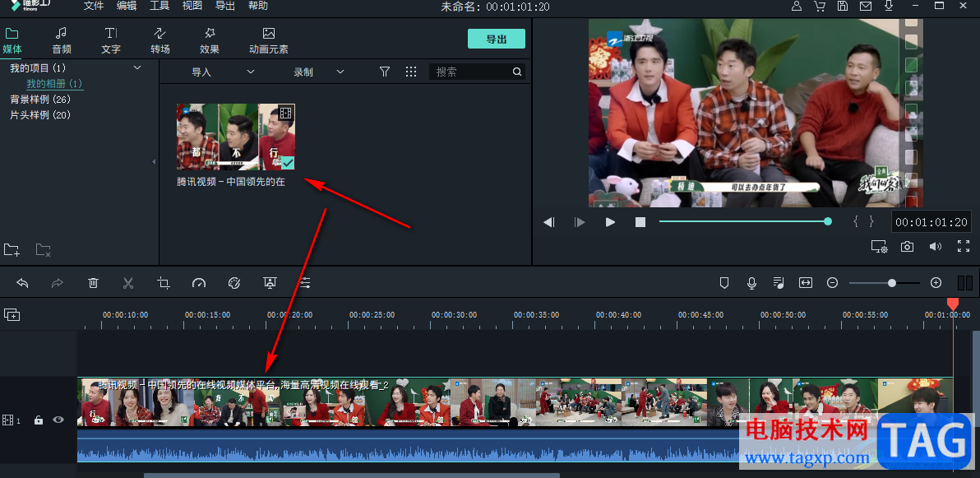Select 我的相册 (1) in the tree
Image resolution: width=980 pixels, height=478 pixels.
(54, 84)
